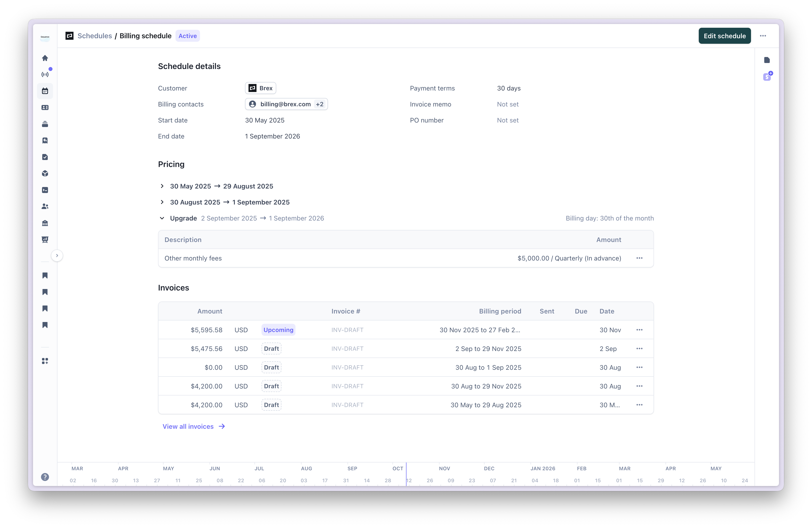The width and height of the screenshot is (812, 528).
Task: Click the calendar schedules sidebar icon
Action: pyautogui.click(x=45, y=91)
